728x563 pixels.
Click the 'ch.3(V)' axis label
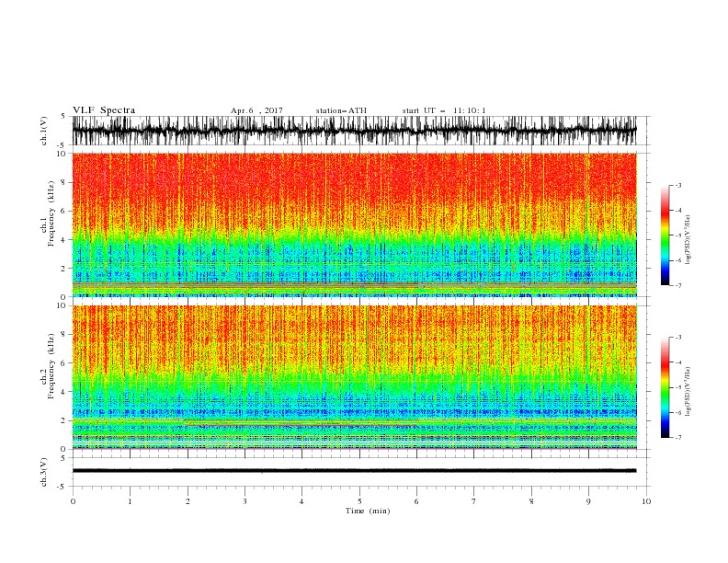pos(44,472)
